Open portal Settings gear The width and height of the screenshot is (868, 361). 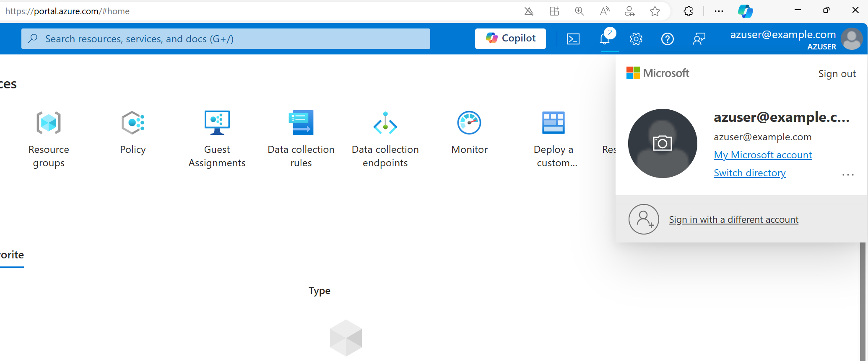tap(636, 39)
